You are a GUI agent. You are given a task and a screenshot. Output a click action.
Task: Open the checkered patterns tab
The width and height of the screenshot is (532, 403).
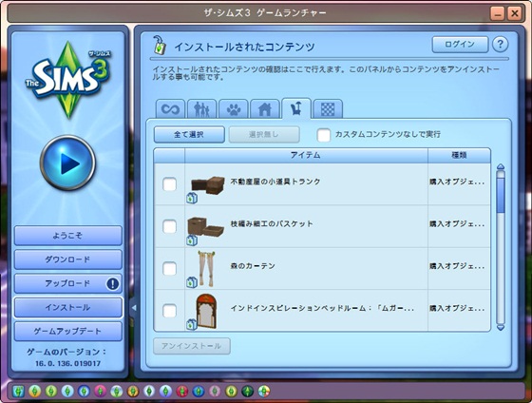[x=328, y=109]
